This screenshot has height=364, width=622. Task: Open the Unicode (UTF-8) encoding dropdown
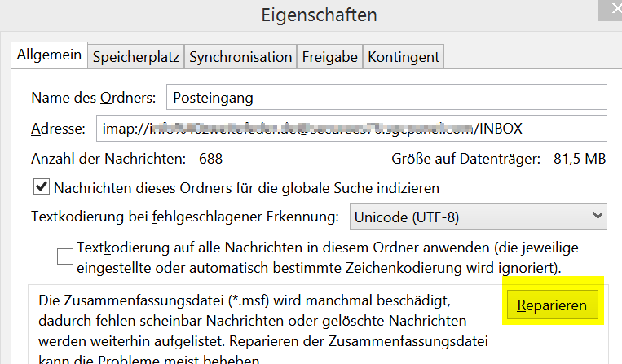(x=479, y=217)
